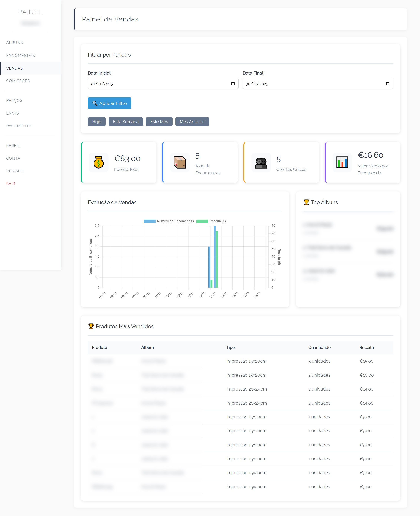Click SAIR to log out
This screenshot has height=516, width=420.
click(x=11, y=184)
